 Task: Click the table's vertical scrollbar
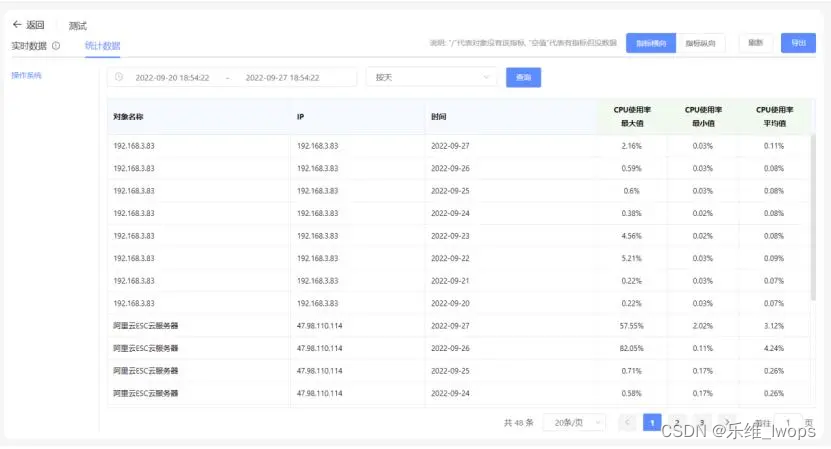[x=812, y=217]
